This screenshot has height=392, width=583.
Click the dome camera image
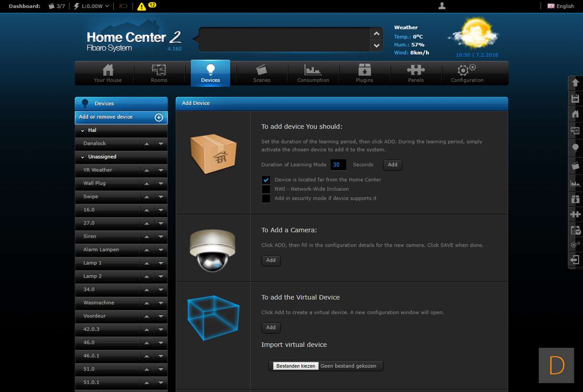click(x=213, y=250)
